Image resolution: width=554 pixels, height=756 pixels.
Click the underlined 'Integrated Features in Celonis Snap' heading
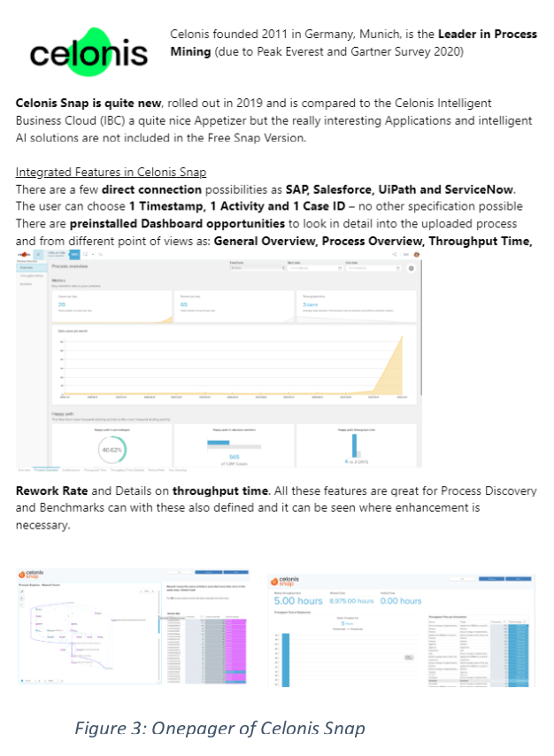111,172
